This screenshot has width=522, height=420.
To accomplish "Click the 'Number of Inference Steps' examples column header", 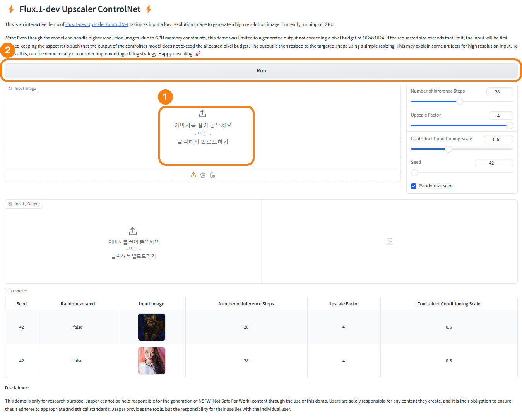I will click(x=246, y=304).
